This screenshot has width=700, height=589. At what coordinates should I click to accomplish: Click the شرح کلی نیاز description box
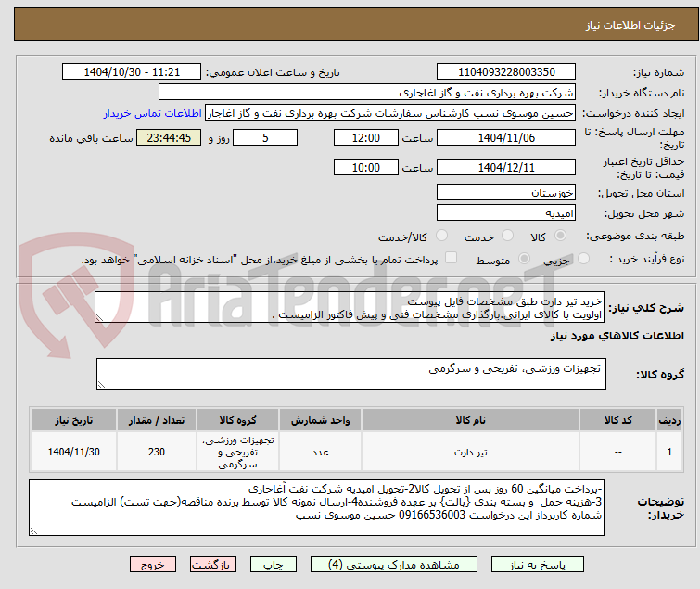[350, 307]
